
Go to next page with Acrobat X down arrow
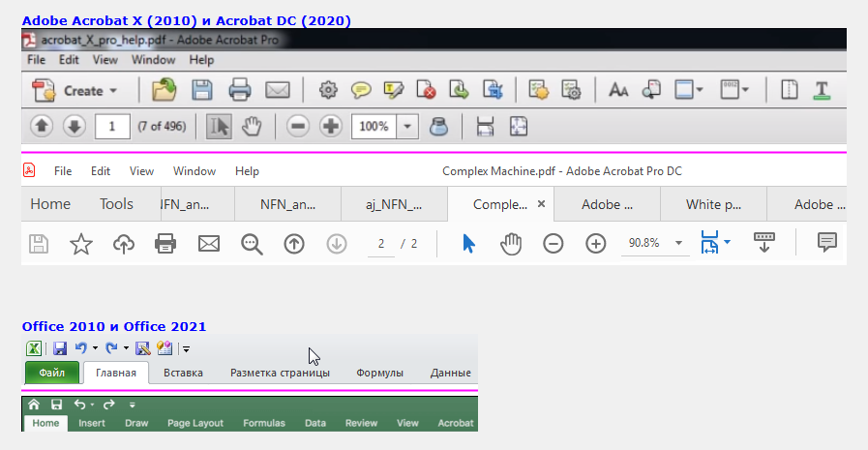[x=75, y=126]
